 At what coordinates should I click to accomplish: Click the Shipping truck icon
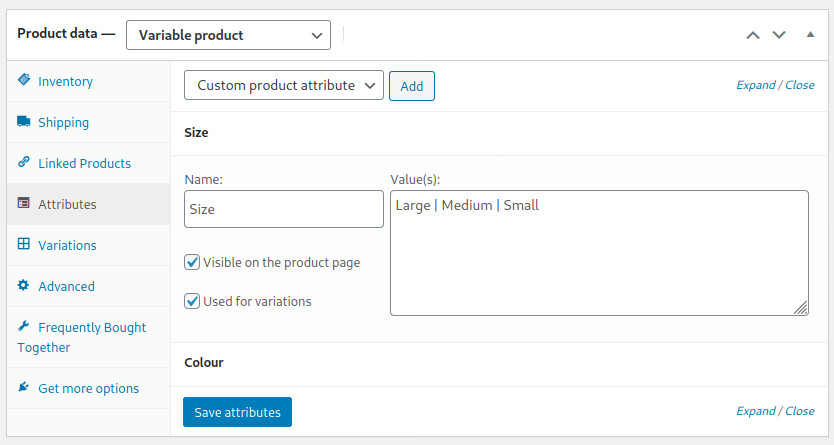tap(24, 121)
